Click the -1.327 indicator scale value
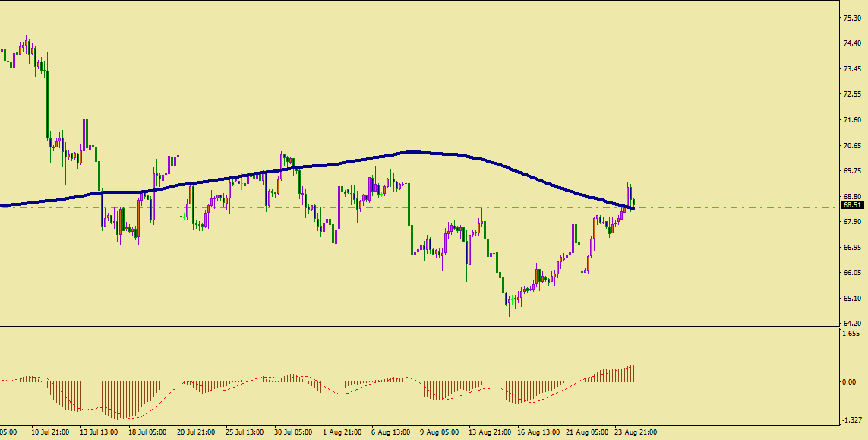868x440 pixels. pyautogui.click(x=851, y=420)
